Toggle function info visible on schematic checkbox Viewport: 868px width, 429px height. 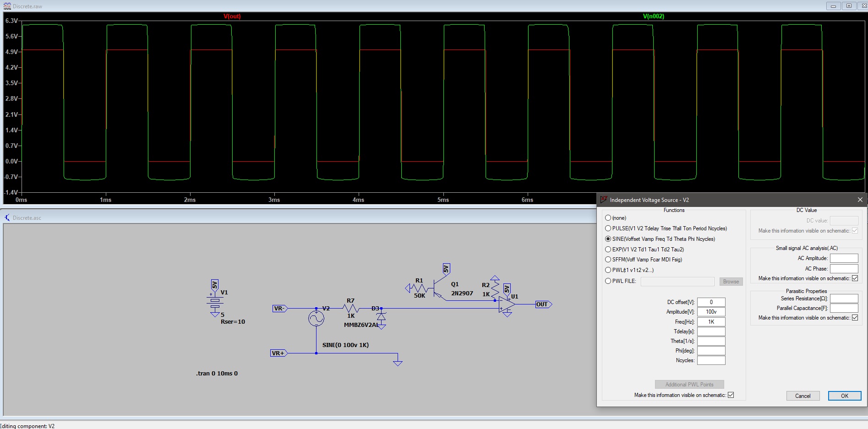731,395
